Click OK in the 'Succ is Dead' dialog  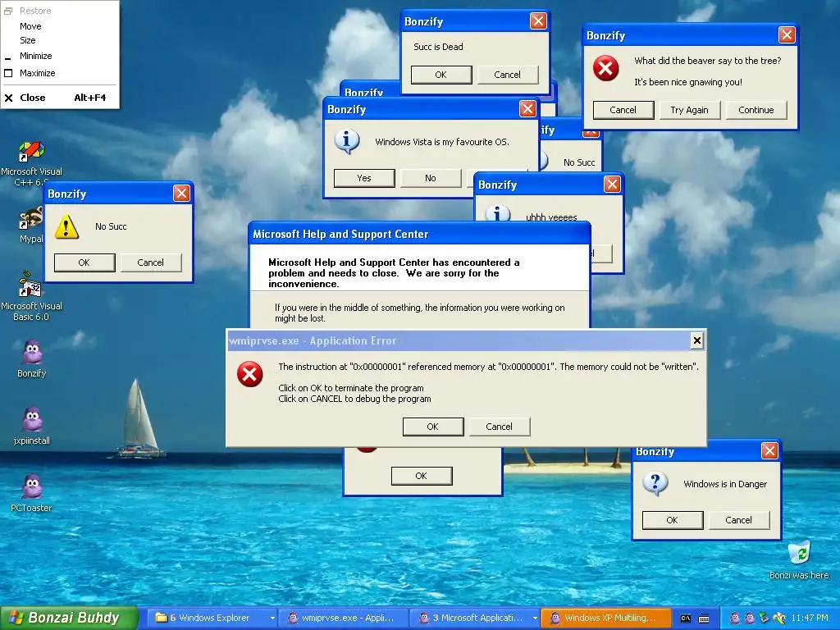pos(441,75)
